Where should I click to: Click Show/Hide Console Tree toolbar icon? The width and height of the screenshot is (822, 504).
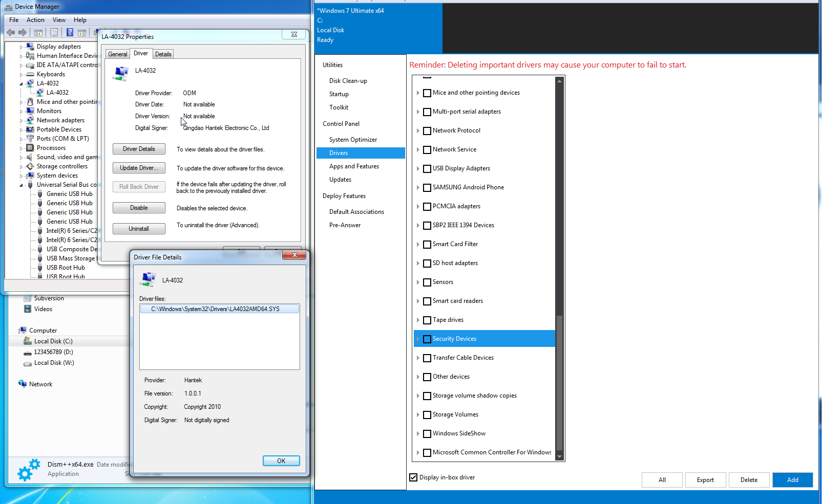[38, 32]
